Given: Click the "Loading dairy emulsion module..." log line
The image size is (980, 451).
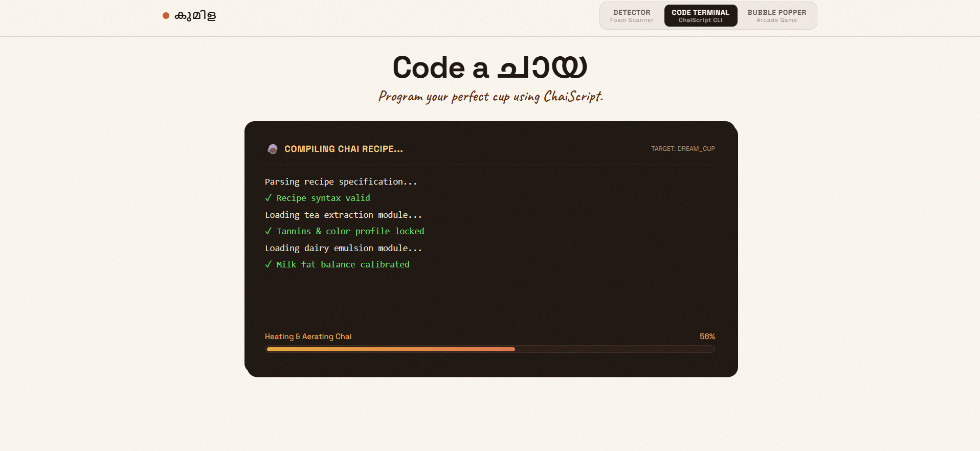Looking at the screenshot, I should [344, 248].
